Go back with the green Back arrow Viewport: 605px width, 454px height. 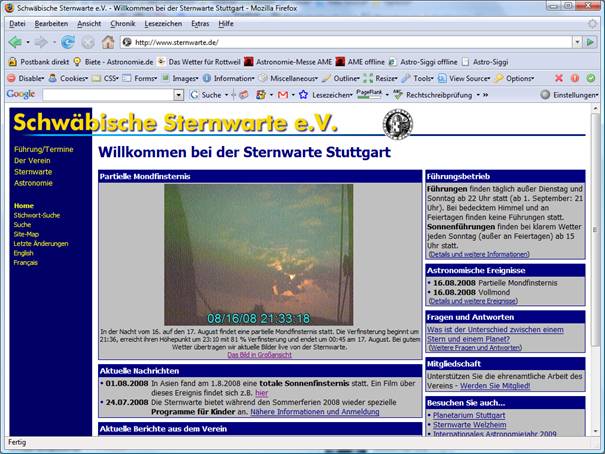[x=15, y=42]
